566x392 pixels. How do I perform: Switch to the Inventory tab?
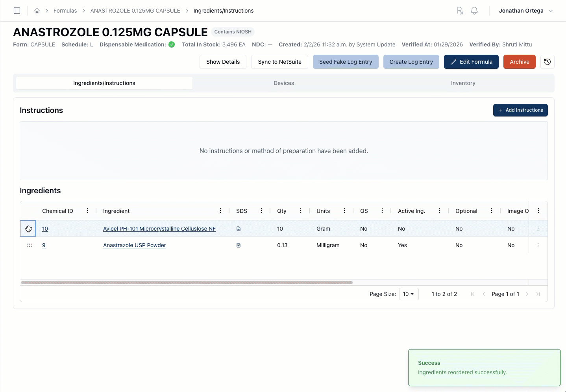[463, 83]
